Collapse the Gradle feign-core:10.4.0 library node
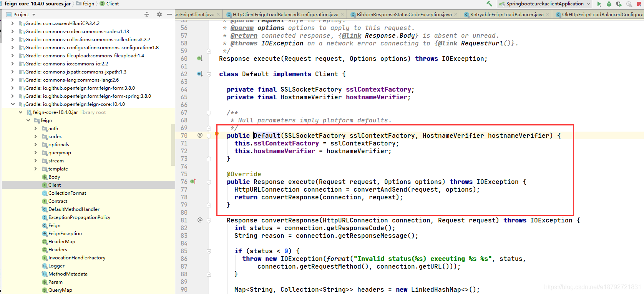This screenshot has width=644, height=294. tap(13, 104)
